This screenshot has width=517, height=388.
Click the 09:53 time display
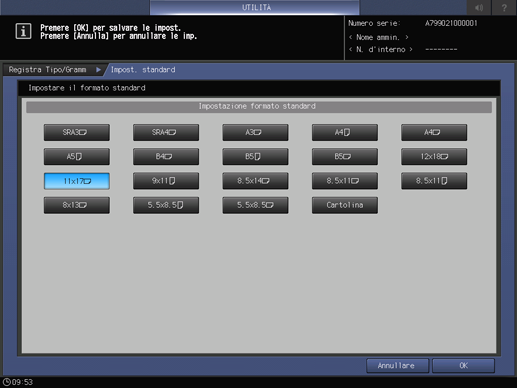22,382
